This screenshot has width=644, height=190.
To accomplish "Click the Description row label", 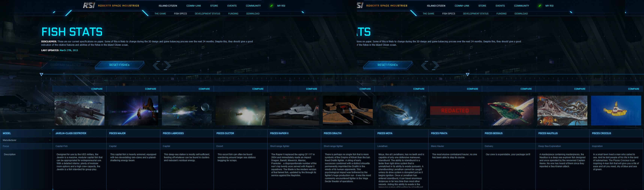I will (10, 154).
